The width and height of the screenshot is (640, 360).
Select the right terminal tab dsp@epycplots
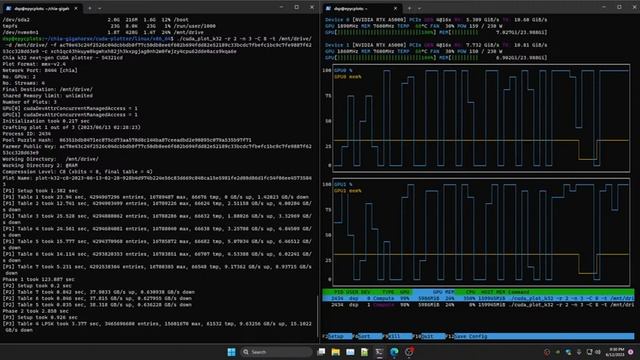click(361, 8)
